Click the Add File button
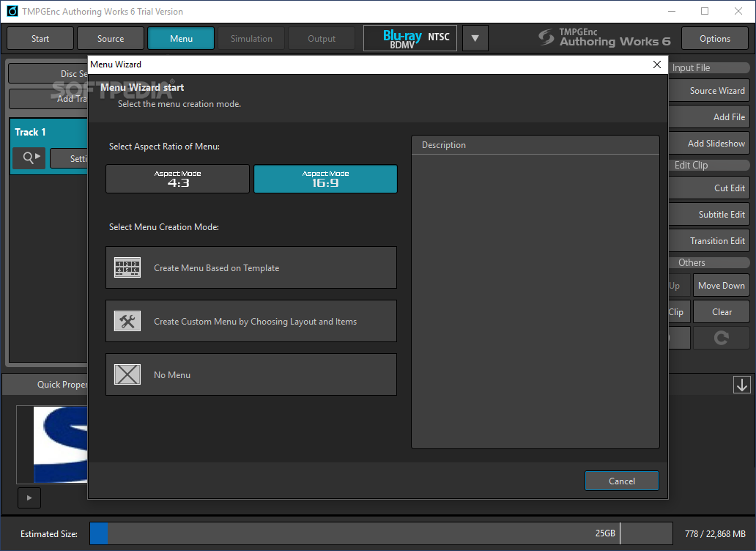Image resolution: width=756 pixels, height=551 pixels. click(x=709, y=117)
